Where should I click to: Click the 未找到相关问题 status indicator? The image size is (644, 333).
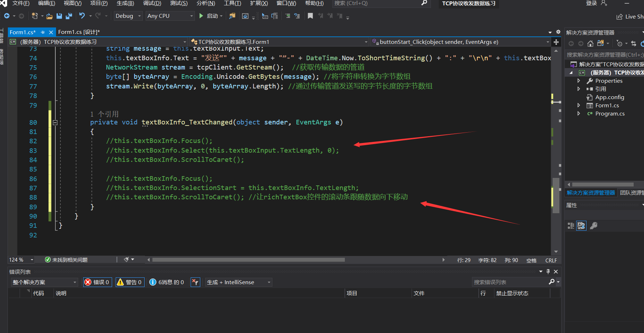[66, 260]
